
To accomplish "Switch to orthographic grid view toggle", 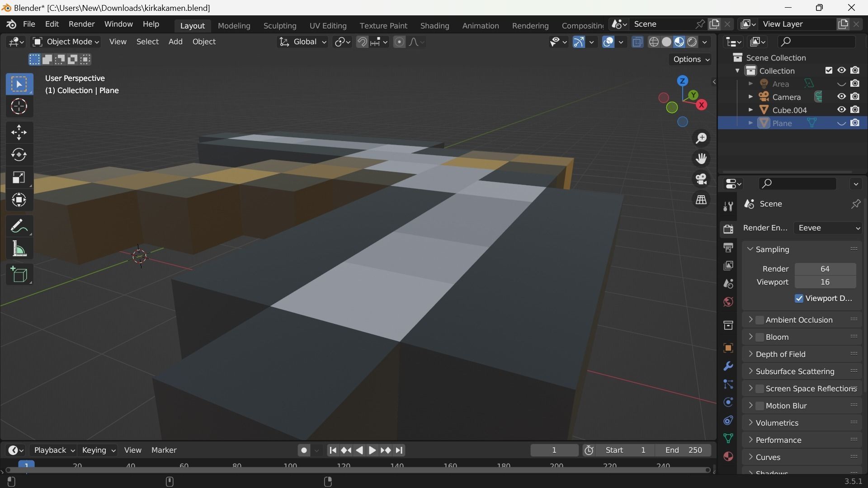I will click(701, 200).
